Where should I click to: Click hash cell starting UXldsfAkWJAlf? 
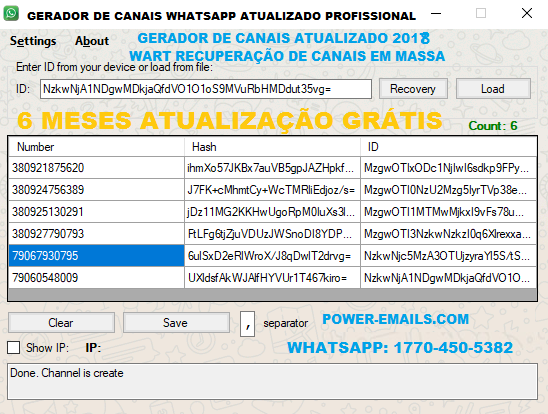[272, 278]
